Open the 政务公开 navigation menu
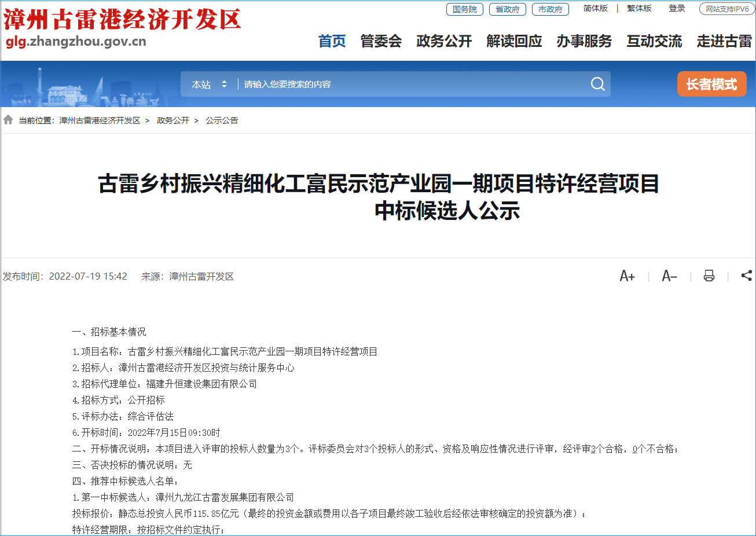The height and width of the screenshot is (536, 756). pos(444,42)
